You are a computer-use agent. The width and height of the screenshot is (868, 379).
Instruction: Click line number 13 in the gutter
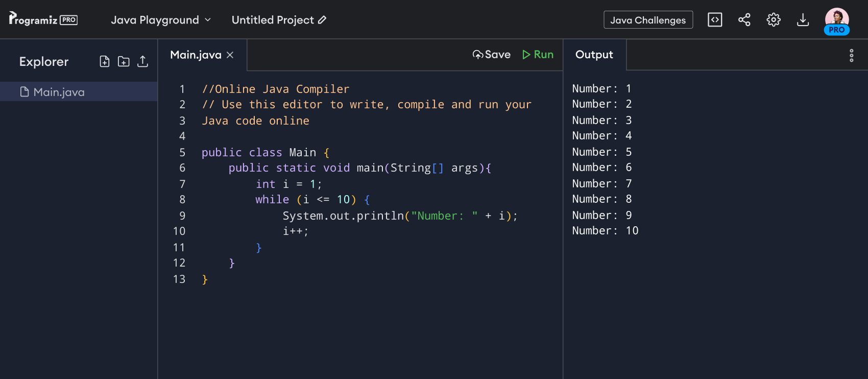click(179, 279)
